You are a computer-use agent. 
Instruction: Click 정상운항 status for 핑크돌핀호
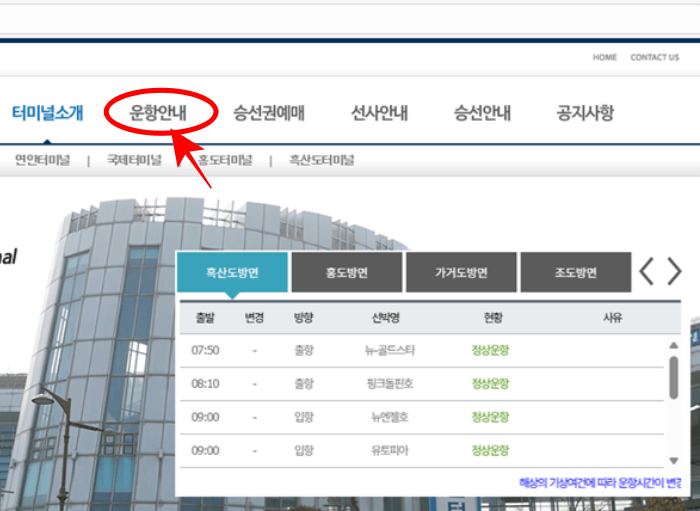pos(490,384)
